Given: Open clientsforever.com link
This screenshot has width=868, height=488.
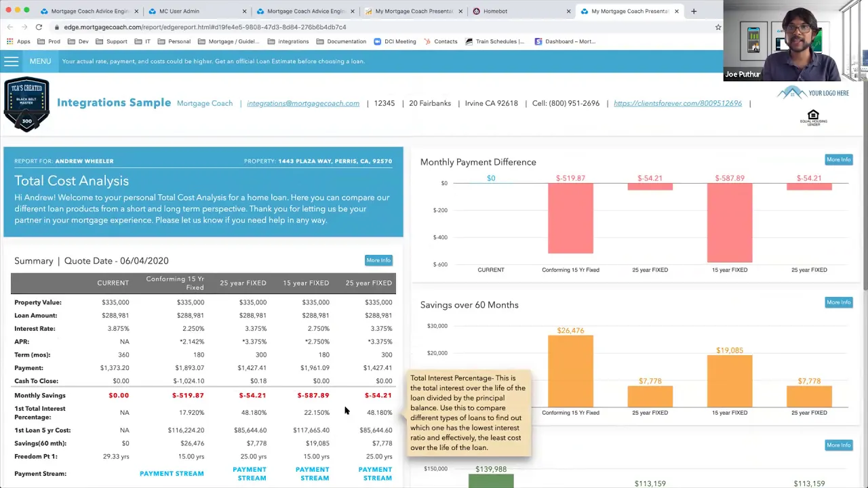Looking at the screenshot, I should click(677, 103).
